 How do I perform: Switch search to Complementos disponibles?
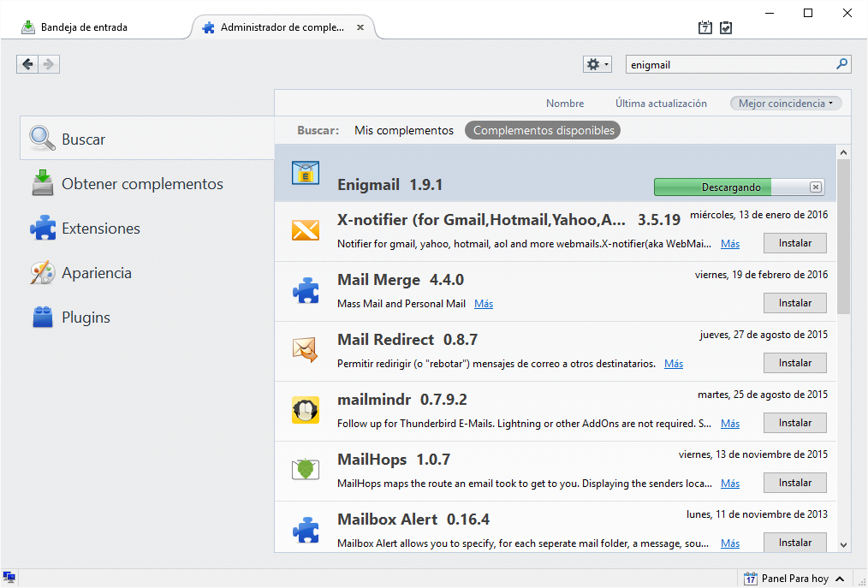pyautogui.click(x=543, y=131)
